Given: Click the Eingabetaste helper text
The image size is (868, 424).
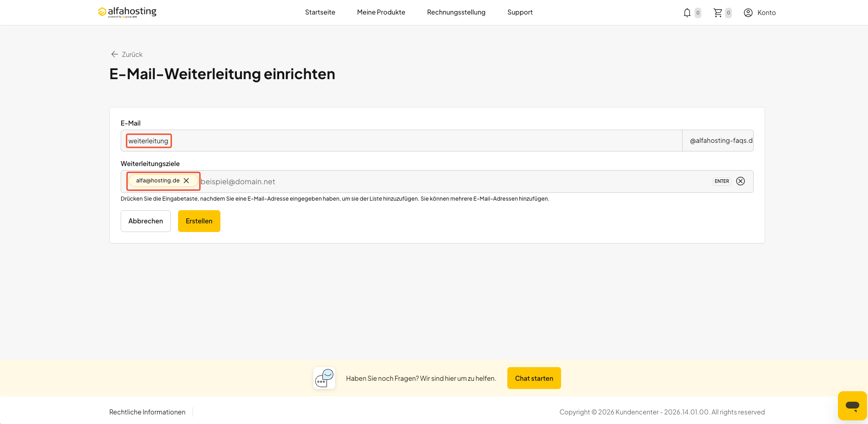Looking at the screenshot, I should [335, 199].
